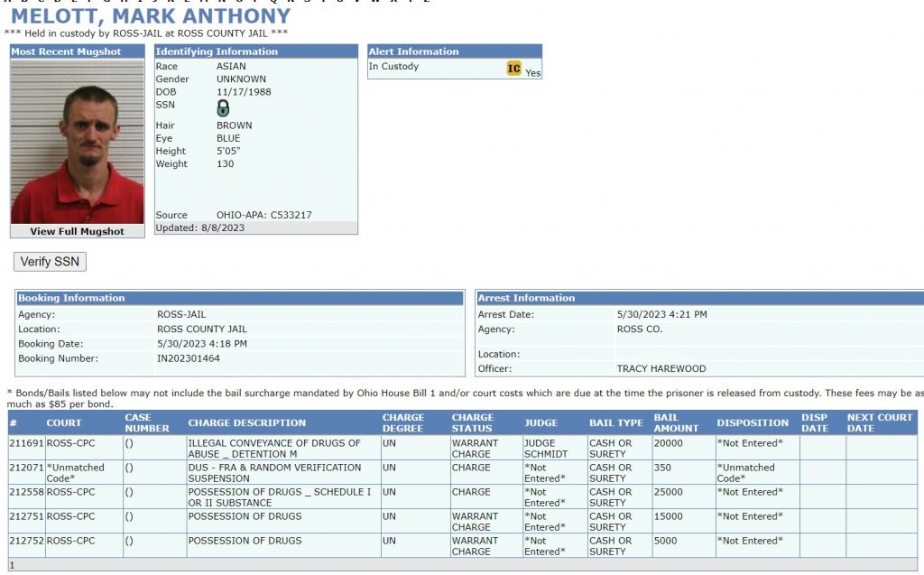This screenshot has width=924, height=575.
Task: Select the COURT column header
Action: pyautogui.click(x=64, y=422)
